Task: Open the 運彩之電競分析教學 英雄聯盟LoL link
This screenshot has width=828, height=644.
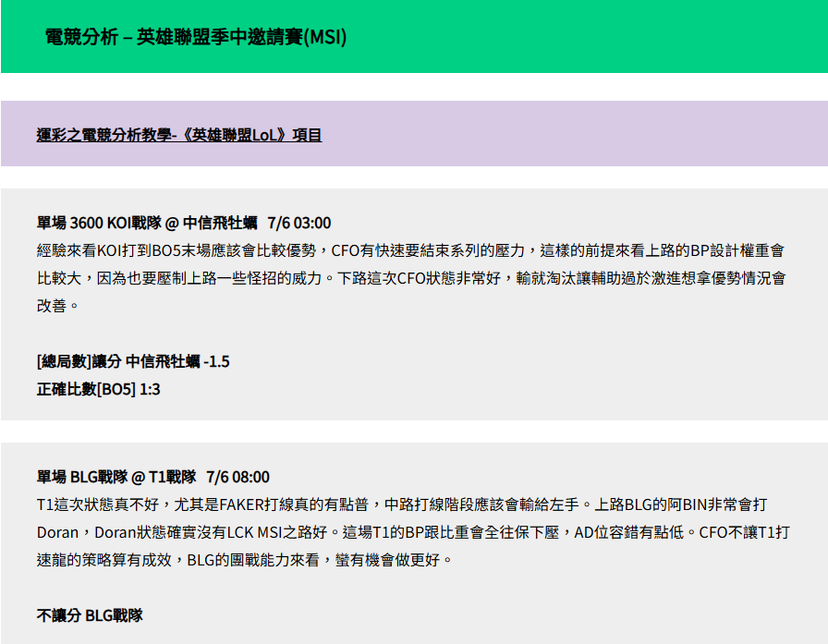Action: click(x=179, y=135)
